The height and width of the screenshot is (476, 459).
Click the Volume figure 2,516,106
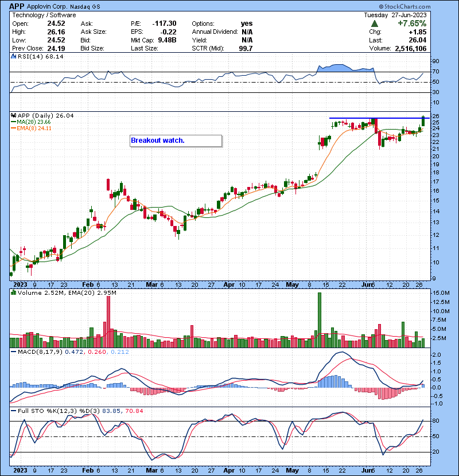411,48
